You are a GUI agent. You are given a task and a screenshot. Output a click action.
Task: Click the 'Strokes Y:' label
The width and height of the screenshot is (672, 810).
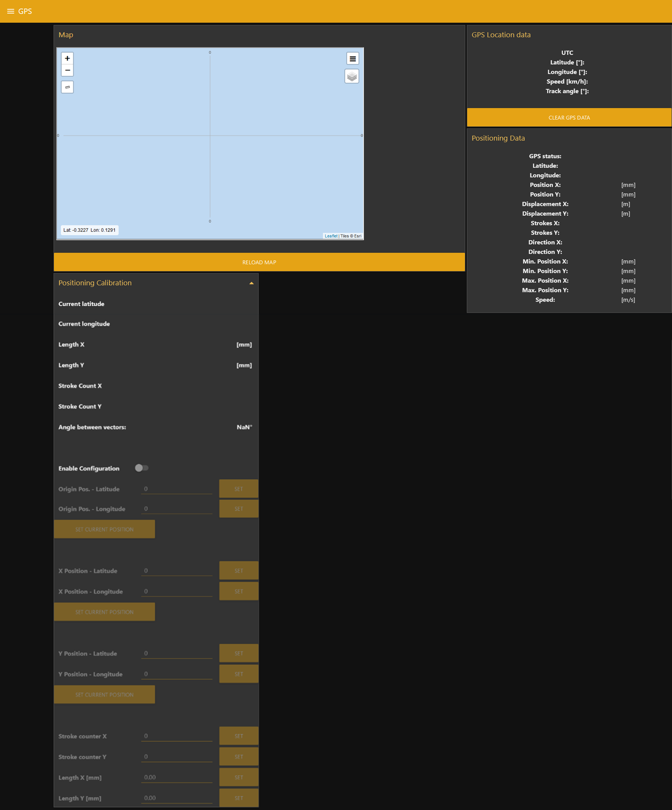pos(545,232)
